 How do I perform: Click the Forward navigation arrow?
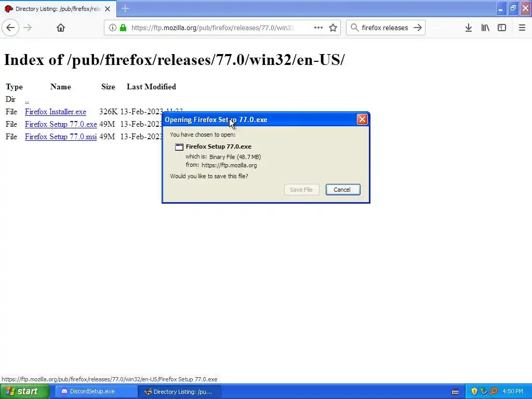[x=28, y=28]
